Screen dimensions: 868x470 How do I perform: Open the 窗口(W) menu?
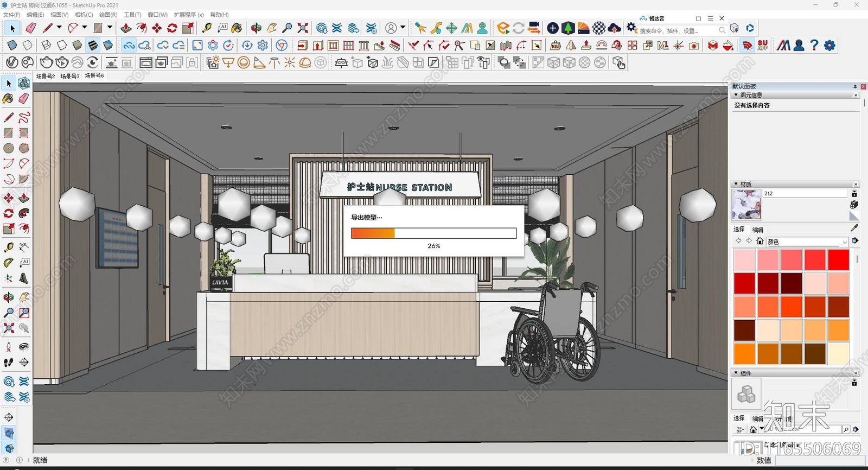click(x=157, y=15)
